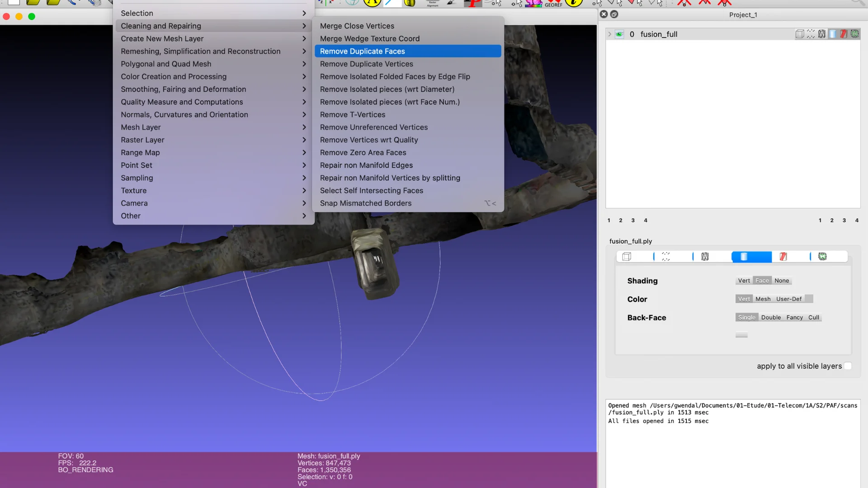Set Back-Face to Double
Screen dimensions: 868x488
pyautogui.click(x=771, y=318)
